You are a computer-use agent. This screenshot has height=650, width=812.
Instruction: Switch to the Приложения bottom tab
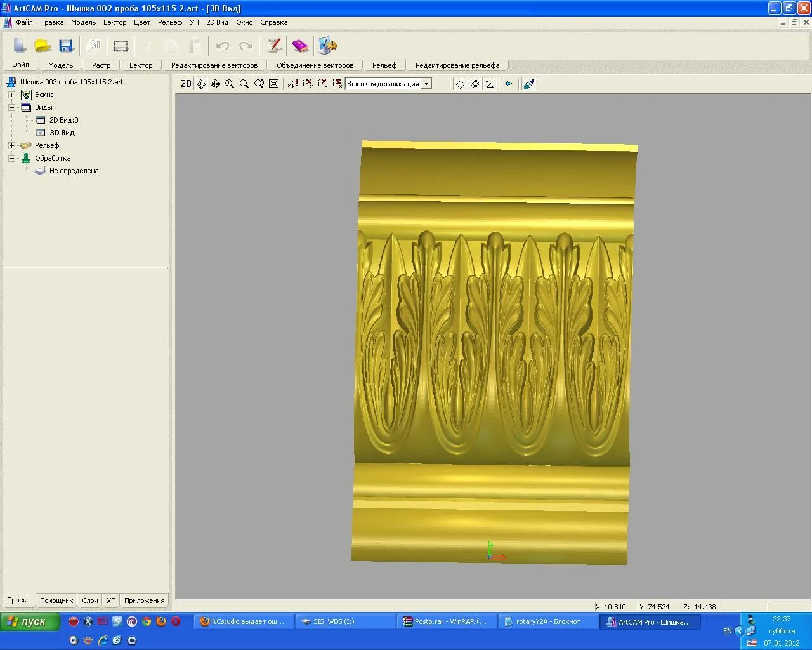(x=145, y=600)
